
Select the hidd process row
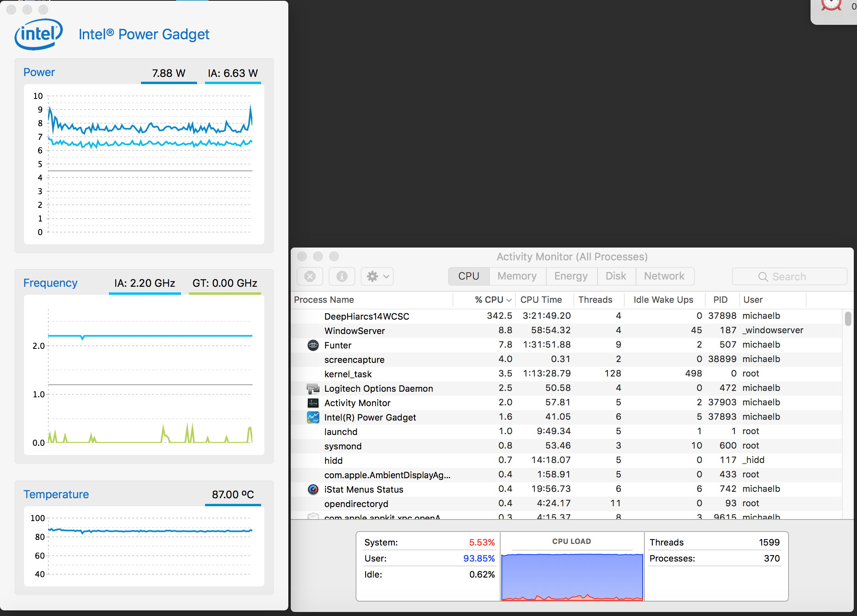click(x=566, y=460)
